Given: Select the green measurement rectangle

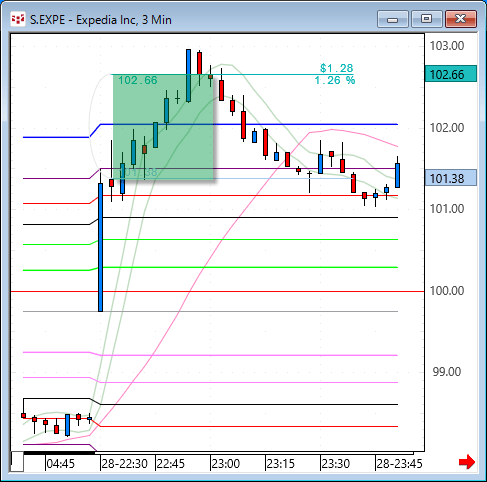Looking at the screenshot, I should click(x=163, y=127).
